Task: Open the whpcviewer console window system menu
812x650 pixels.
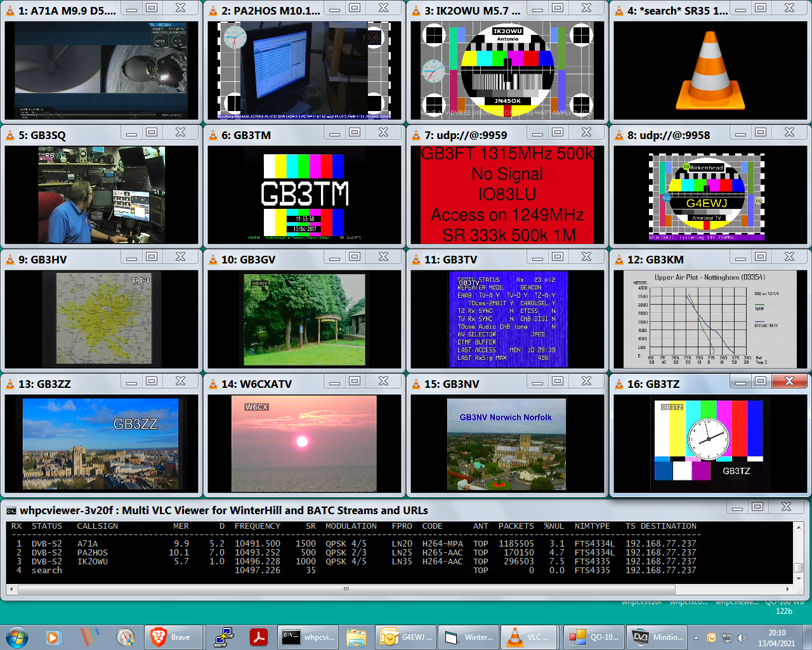Action: click(11, 510)
